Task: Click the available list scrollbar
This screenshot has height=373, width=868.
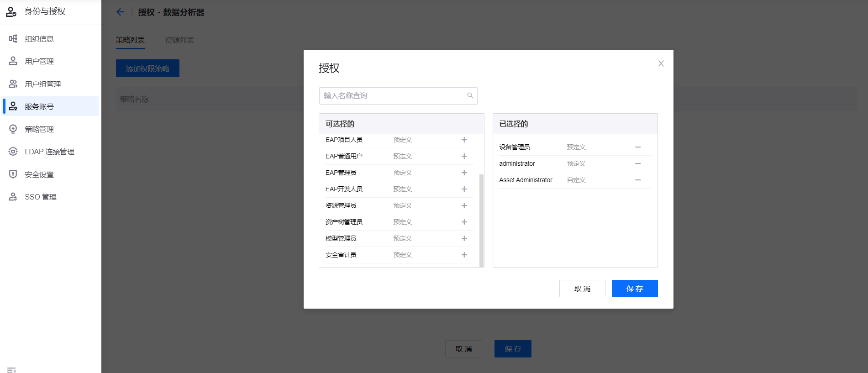Action: 481,221
